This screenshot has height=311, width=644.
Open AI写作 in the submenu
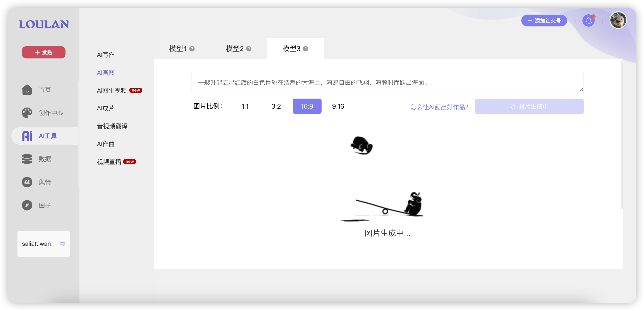pos(105,55)
